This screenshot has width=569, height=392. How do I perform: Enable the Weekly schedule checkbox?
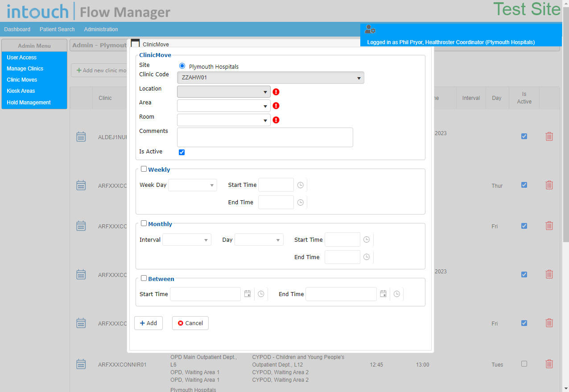pos(144,169)
